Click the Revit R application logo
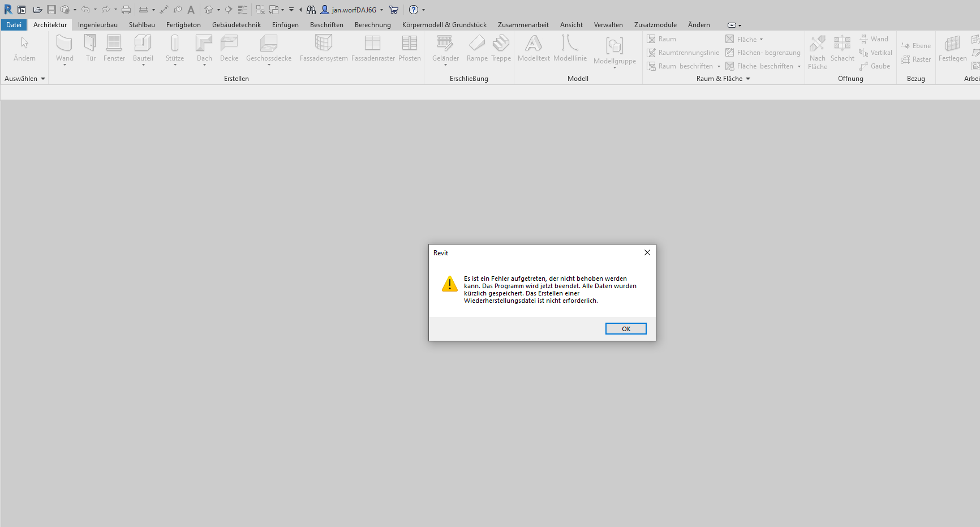Screen dimensions: 980x527 [x=8, y=10]
